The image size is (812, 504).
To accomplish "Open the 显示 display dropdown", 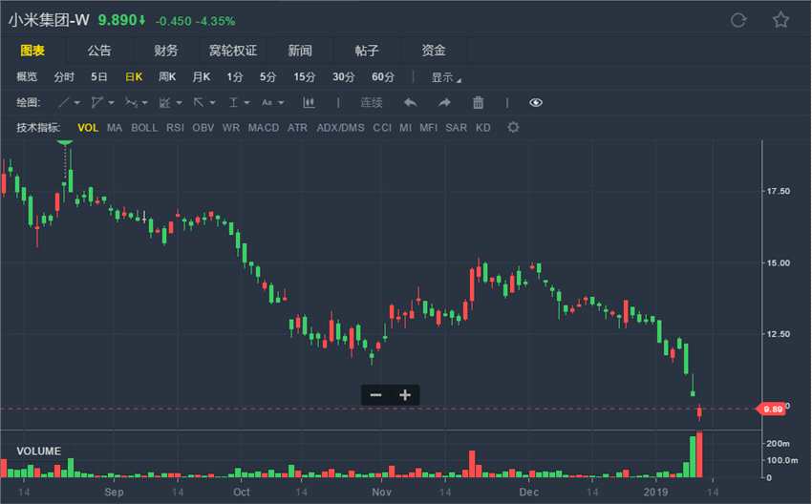I will click(446, 77).
